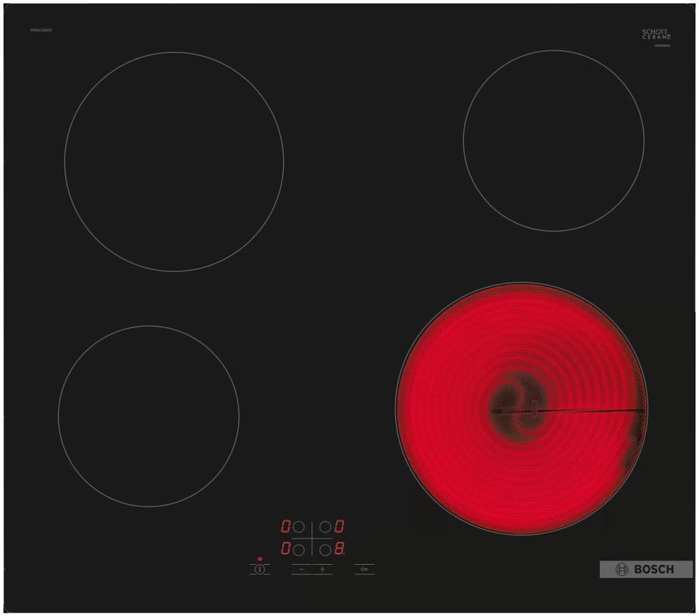
Task: Tap the key-symbol childproof lock control
Action: (x=364, y=569)
